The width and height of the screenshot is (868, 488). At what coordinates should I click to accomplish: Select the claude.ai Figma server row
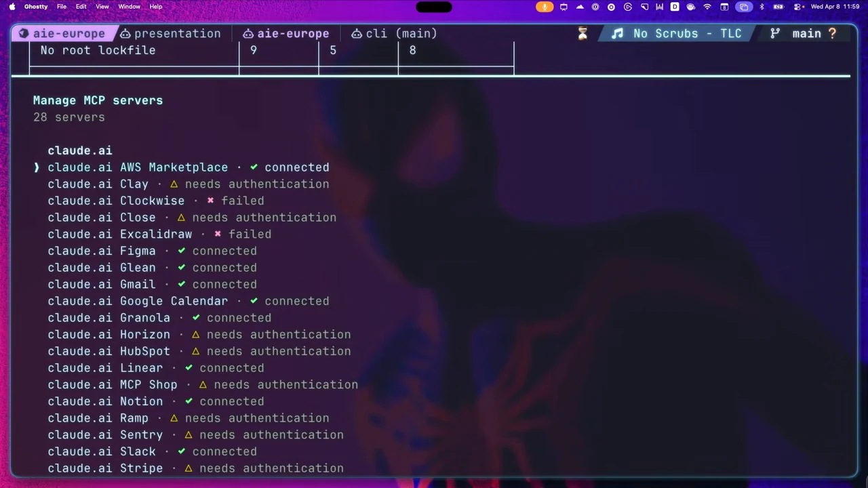[x=152, y=251]
